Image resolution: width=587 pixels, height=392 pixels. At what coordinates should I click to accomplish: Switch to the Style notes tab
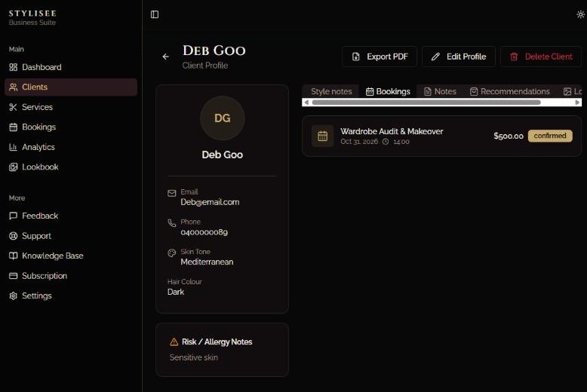coord(331,91)
